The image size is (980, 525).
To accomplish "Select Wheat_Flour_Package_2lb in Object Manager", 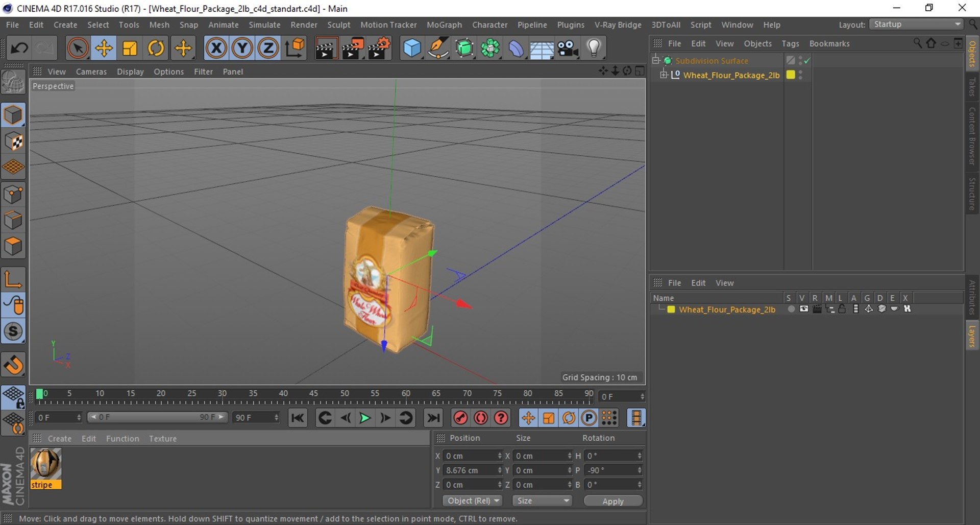I will (731, 75).
